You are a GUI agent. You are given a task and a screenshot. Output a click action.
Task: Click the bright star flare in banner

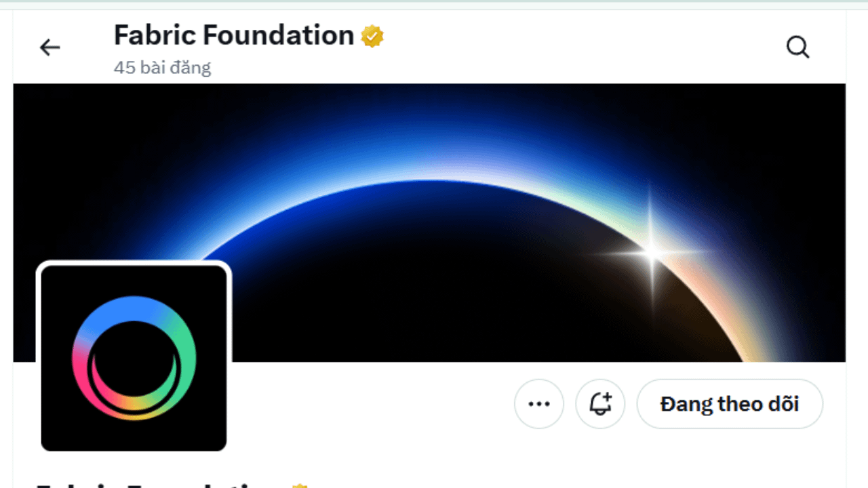(x=652, y=251)
